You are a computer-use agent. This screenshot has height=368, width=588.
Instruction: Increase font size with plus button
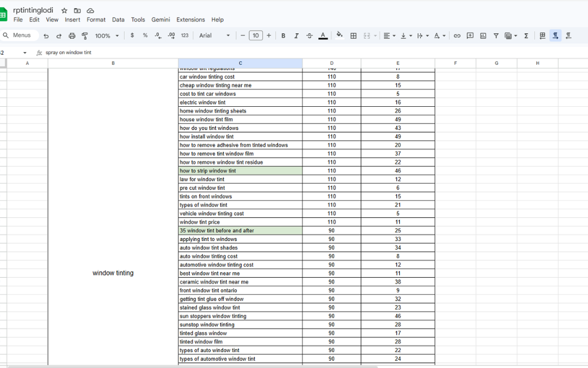click(x=269, y=36)
